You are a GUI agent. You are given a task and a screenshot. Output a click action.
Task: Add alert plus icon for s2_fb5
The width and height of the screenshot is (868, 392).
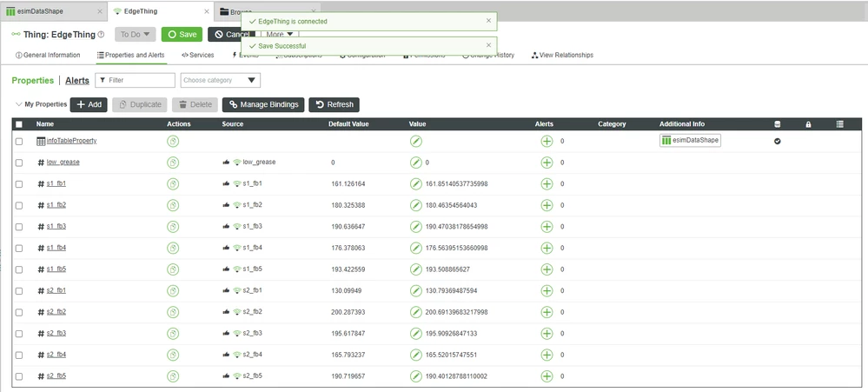(547, 376)
